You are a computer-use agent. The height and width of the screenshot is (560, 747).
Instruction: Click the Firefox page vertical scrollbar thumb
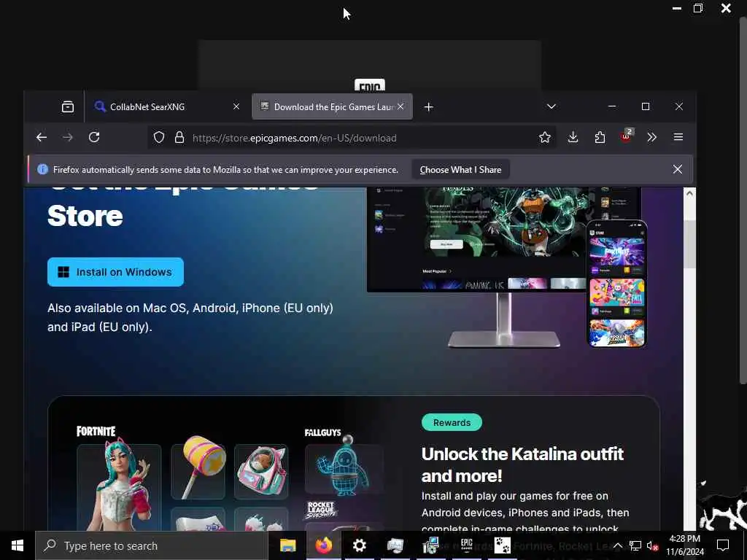pos(689,244)
